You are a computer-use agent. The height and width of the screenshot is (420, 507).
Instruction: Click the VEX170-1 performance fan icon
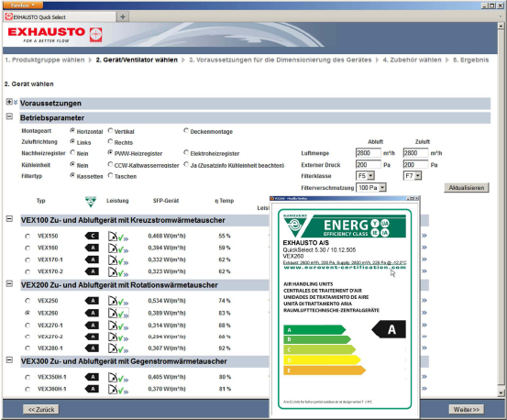(113, 260)
